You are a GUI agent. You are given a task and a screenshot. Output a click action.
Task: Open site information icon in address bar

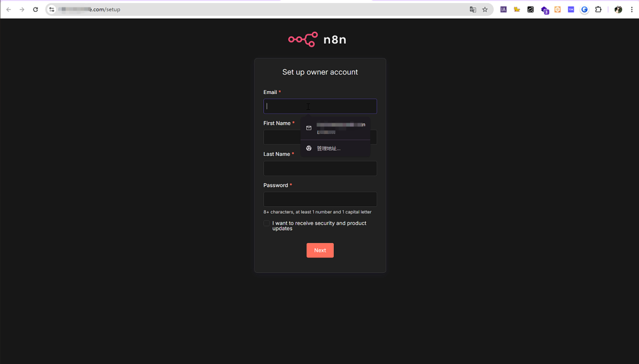[52, 9]
